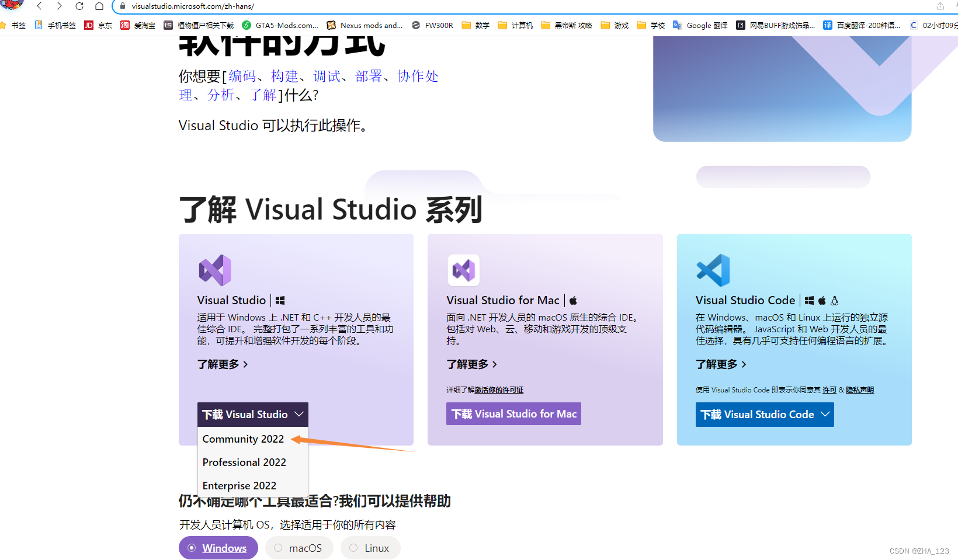
Task: Select the macOS radio option
Action: (x=299, y=548)
